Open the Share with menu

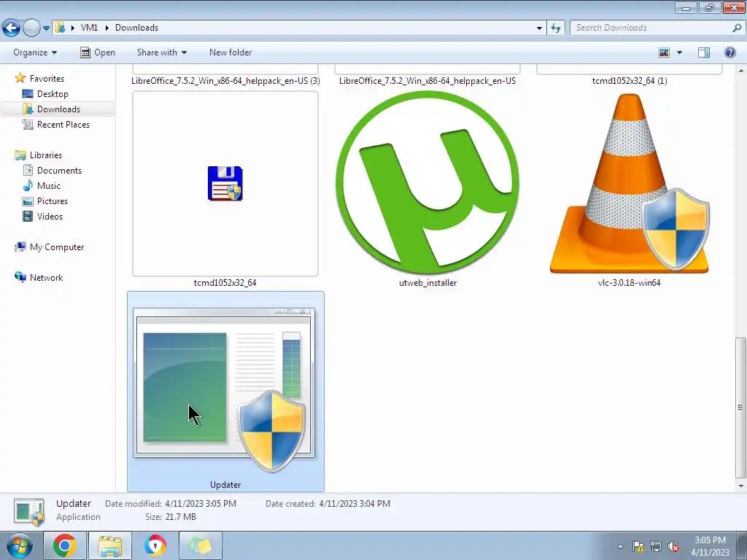coord(161,52)
